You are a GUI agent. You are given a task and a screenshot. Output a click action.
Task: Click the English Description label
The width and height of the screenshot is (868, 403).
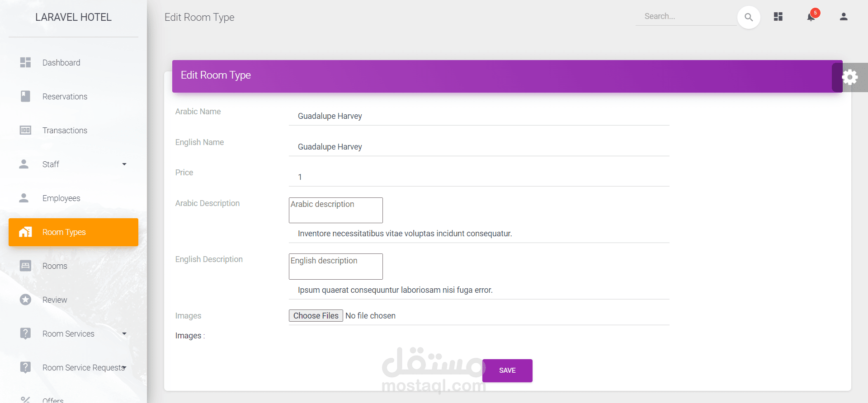209,259
